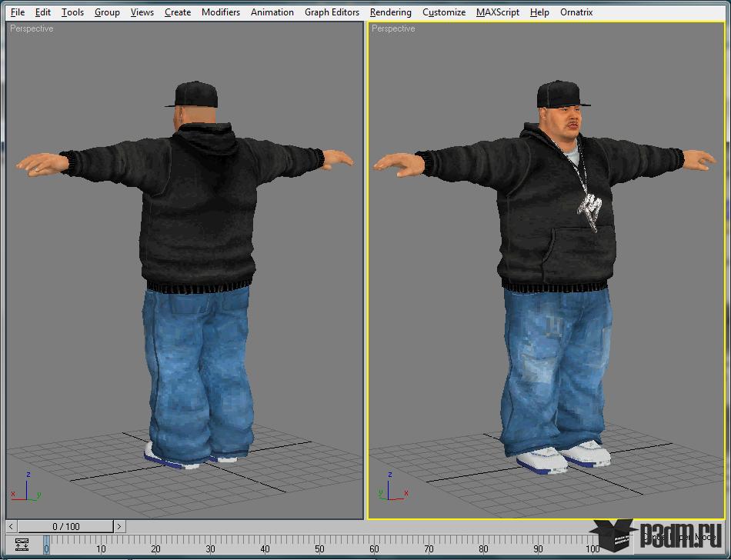731x560 pixels.
Task: Open left viewport Perspective label menu
Action: tap(32, 28)
